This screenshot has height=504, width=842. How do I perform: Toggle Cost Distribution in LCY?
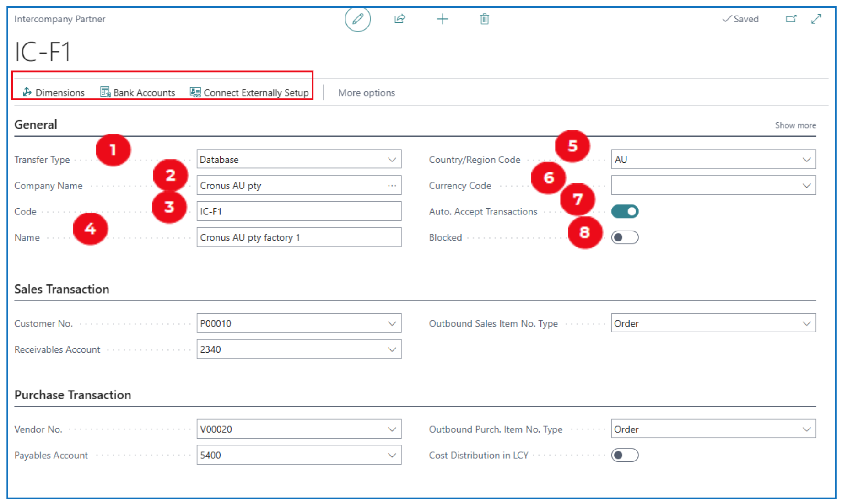625,455
